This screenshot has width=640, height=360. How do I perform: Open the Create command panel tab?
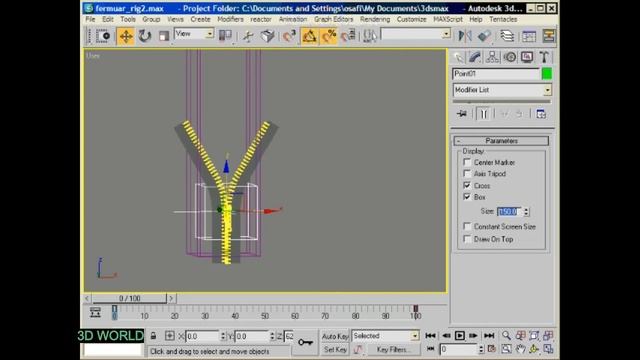459,57
